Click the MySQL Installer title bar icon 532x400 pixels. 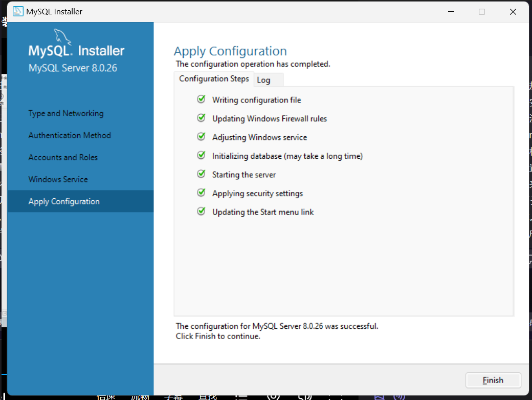[18, 11]
